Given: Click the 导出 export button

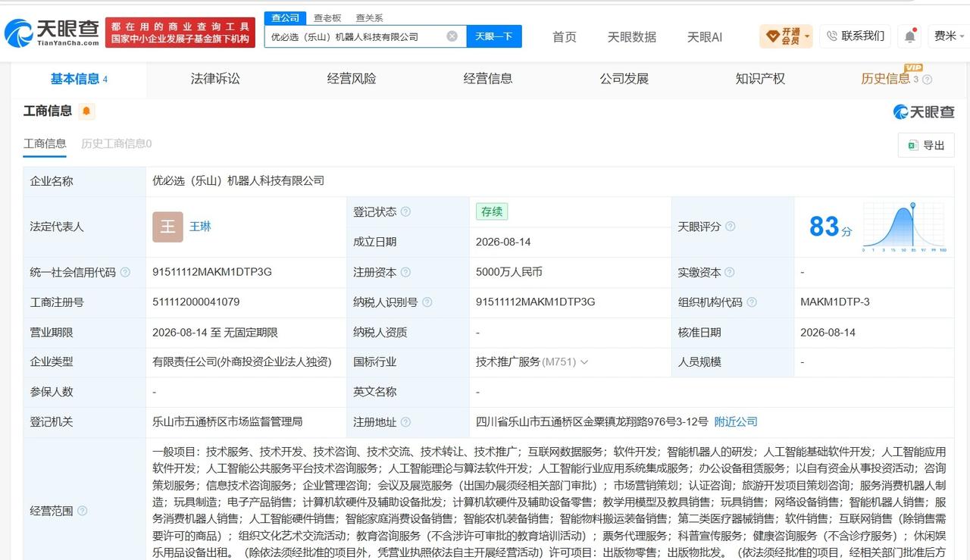Looking at the screenshot, I should [x=926, y=145].
